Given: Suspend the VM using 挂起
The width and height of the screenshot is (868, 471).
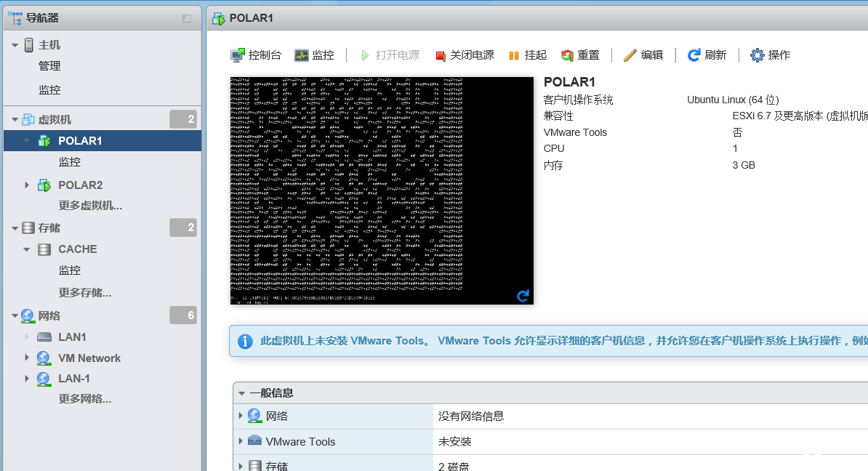Looking at the screenshot, I should point(514,55).
